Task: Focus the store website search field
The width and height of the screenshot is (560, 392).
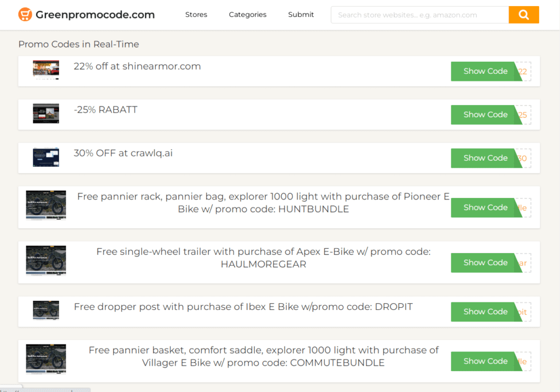Action: (x=419, y=15)
